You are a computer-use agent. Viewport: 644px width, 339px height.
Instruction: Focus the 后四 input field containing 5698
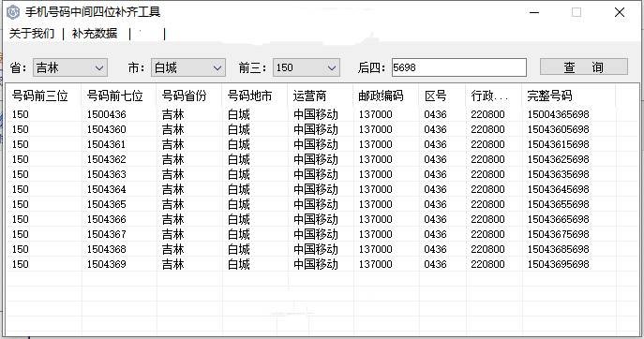click(459, 67)
